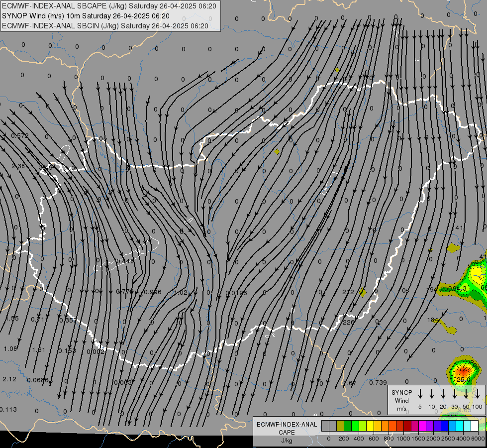Click the 25.0 value in red CAPE core

click(463, 380)
